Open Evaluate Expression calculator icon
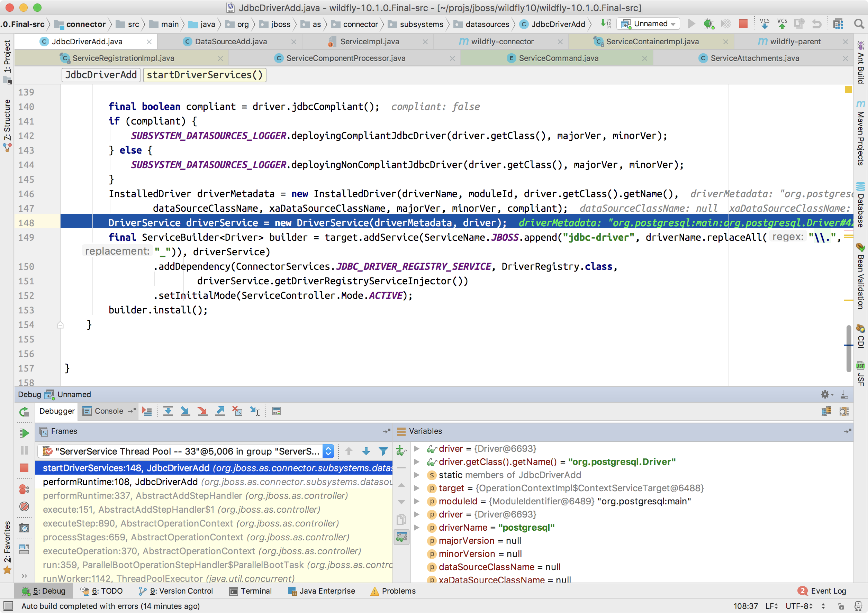This screenshot has width=868, height=613. click(276, 411)
